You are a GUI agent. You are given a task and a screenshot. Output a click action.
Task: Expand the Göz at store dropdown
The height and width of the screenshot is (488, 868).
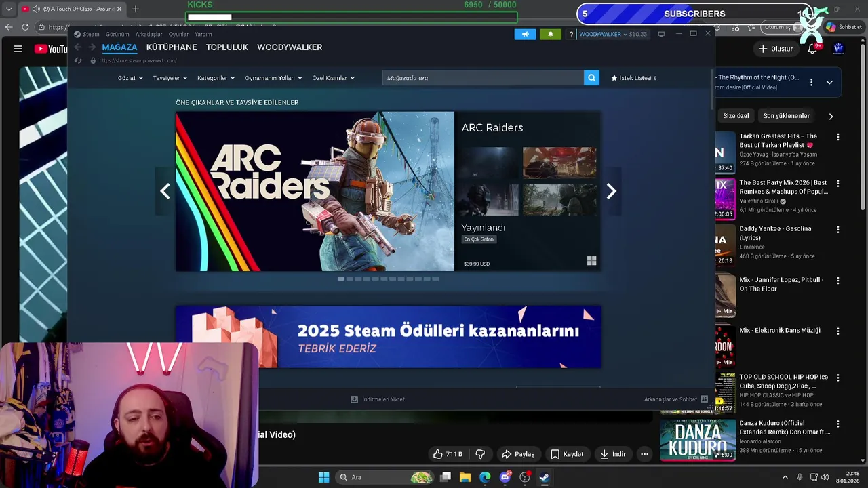pos(130,78)
